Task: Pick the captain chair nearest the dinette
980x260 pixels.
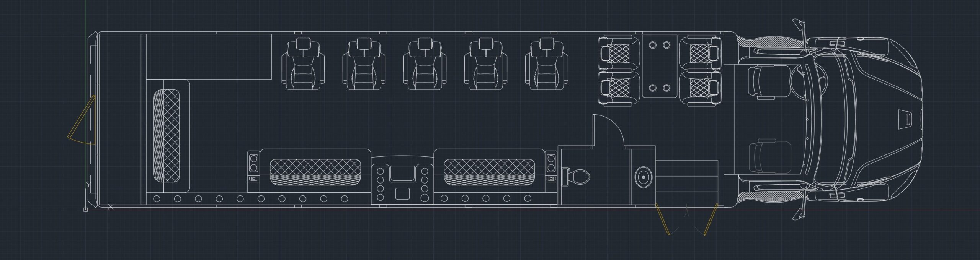Action: pyautogui.click(x=547, y=64)
